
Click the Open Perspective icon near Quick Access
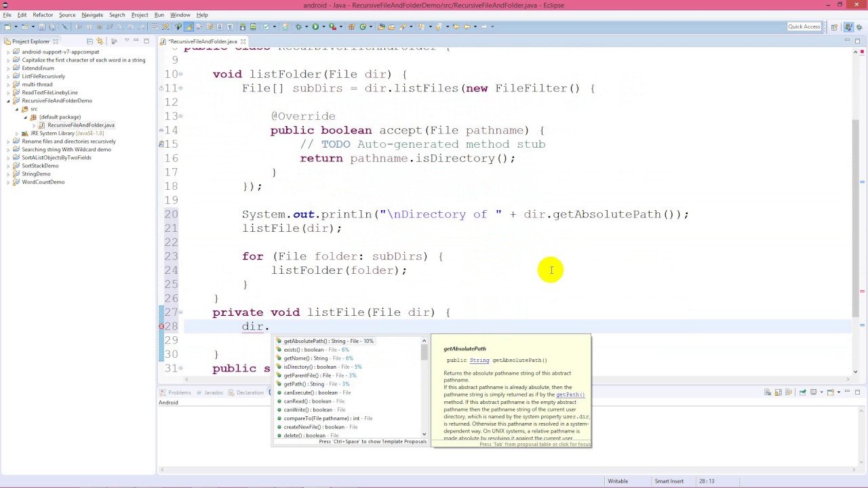(x=834, y=26)
